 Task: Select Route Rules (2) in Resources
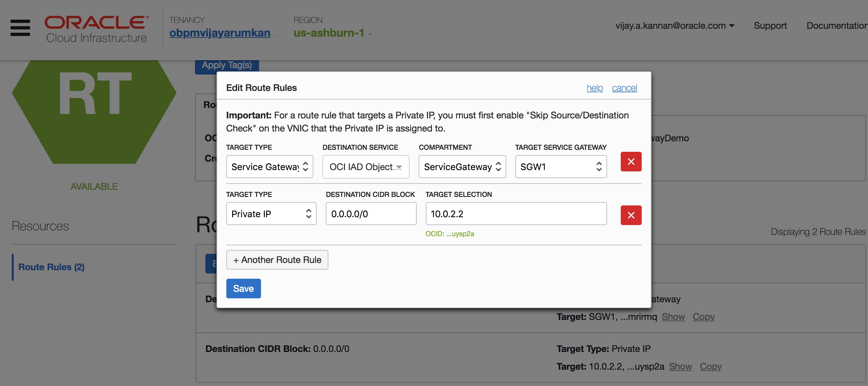click(52, 267)
